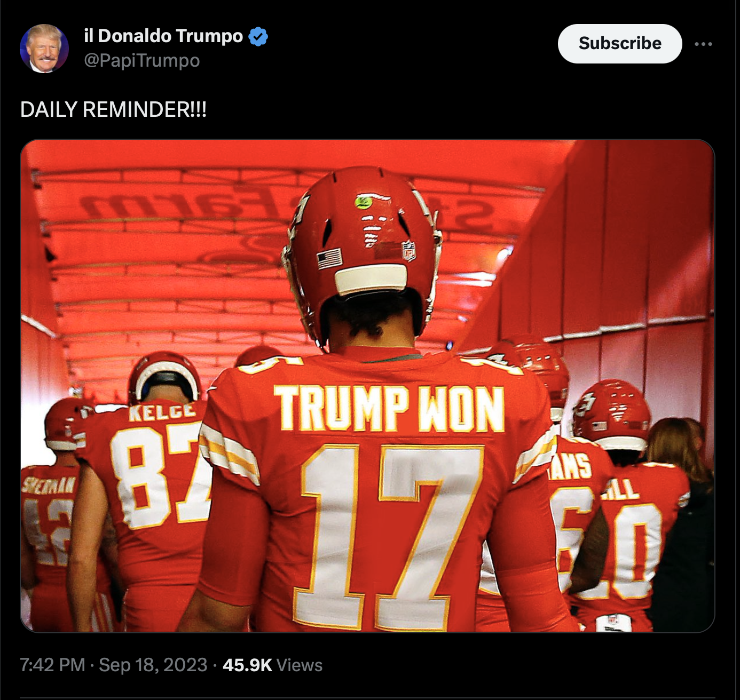Click the Subscribe button
This screenshot has width=740, height=700.
click(620, 43)
